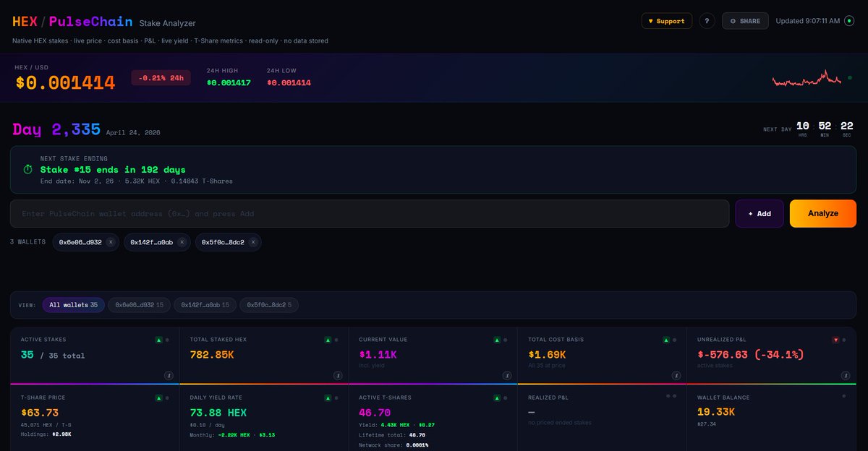The height and width of the screenshot is (451, 868).
Task: Select the All wallets 35 view tab
Action: point(74,305)
